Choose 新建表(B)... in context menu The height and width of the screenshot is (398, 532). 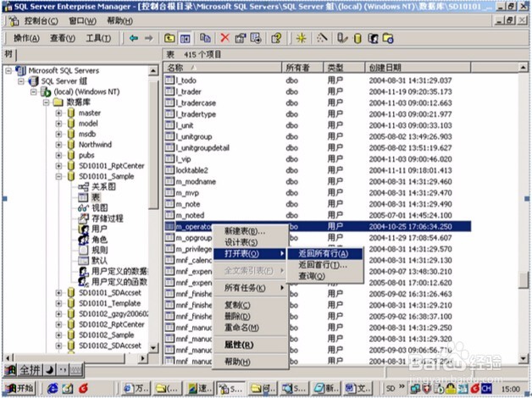[x=251, y=231]
